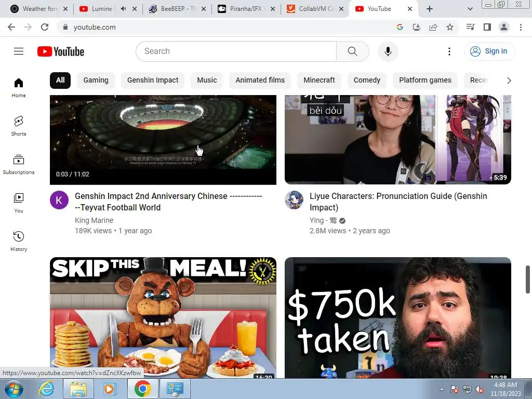The height and width of the screenshot is (399, 532).
Task: Open the You section in sidebar
Action: pyautogui.click(x=19, y=203)
